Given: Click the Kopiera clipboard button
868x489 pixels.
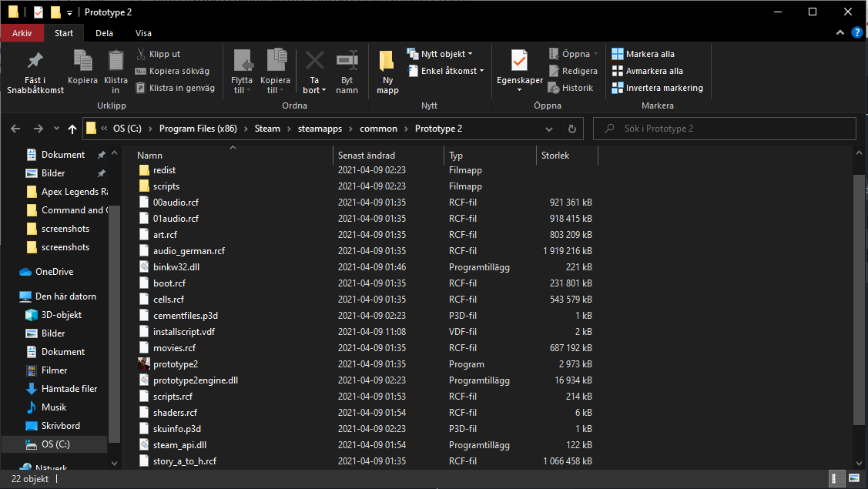Looking at the screenshot, I should [82, 68].
